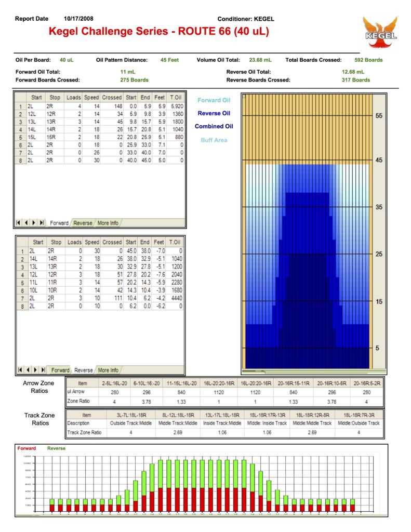
Task: Click Reverse Boards Crossed value '317 Boards'
Action: (x=356, y=80)
